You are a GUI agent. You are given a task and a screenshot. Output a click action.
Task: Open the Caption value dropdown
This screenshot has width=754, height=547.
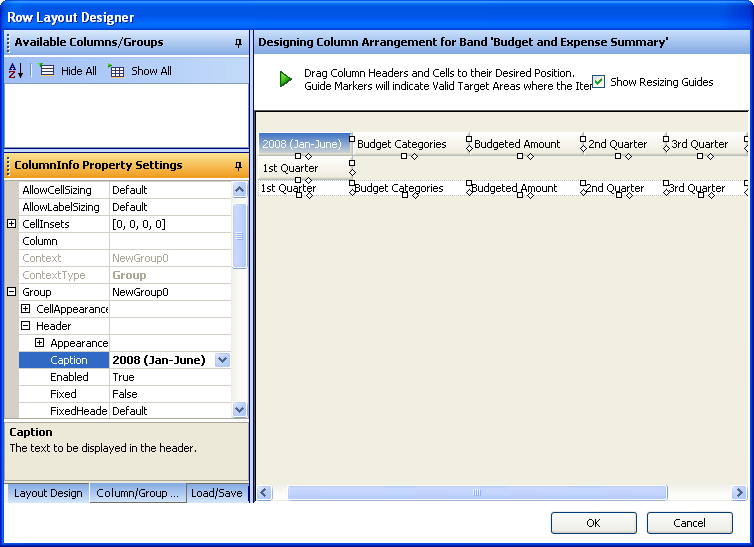pos(222,360)
